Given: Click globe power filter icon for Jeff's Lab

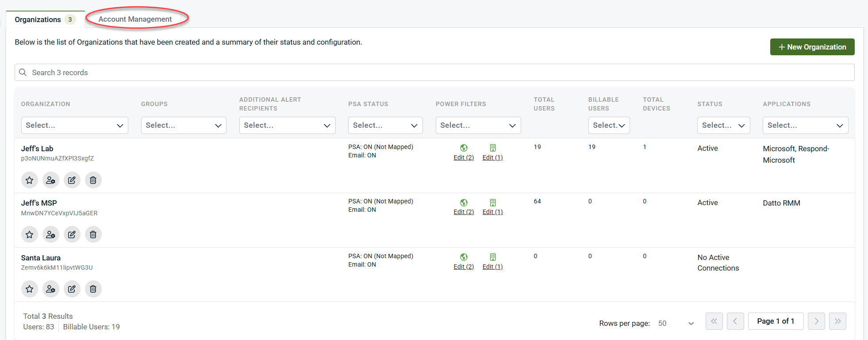Looking at the screenshot, I should click(464, 148).
